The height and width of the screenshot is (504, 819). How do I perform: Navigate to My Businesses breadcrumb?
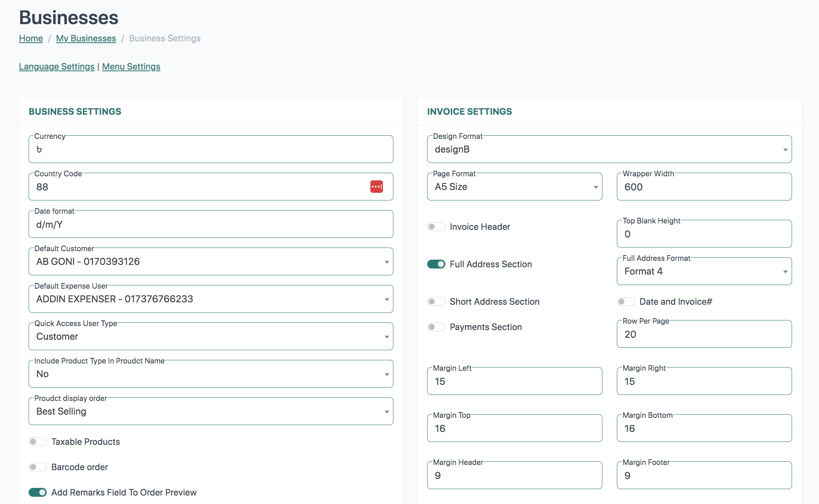pyautogui.click(x=86, y=38)
